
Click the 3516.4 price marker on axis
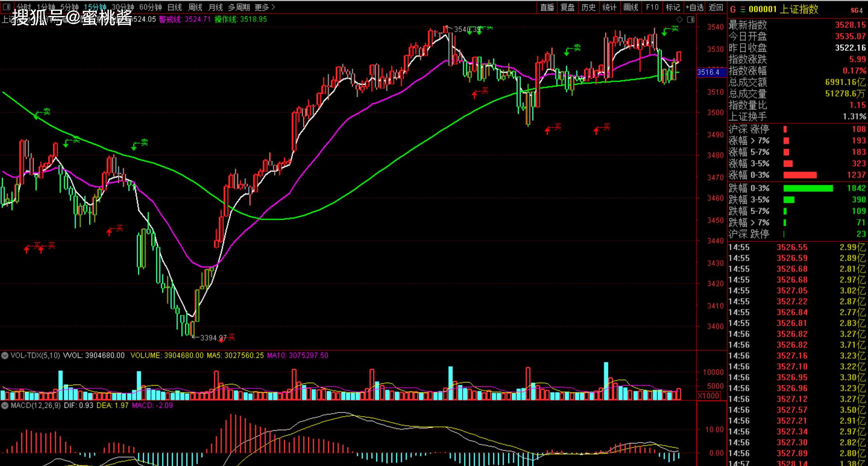[x=708, y=72]
